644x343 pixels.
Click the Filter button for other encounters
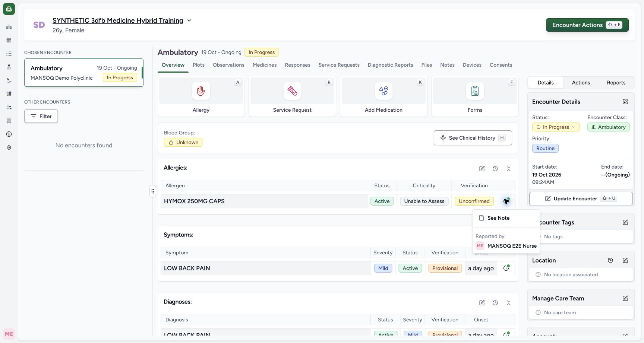[41, 116]
